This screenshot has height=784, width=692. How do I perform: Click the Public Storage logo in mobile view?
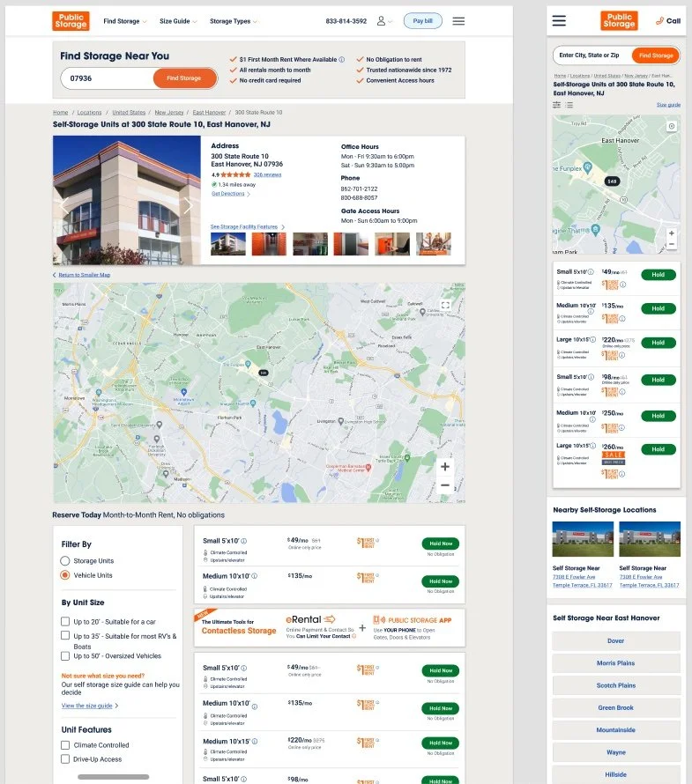pyautogui.click(x=619, y=20)
